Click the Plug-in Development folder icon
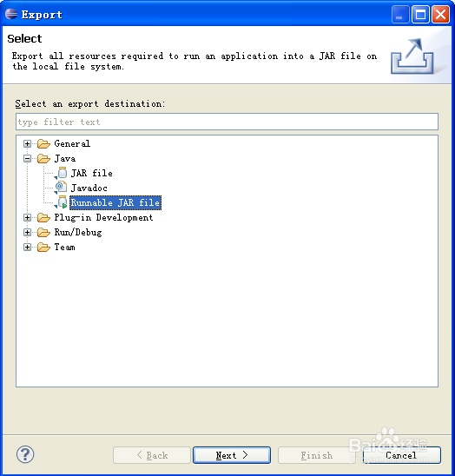Image resolution: width=455 pixels, height=476 pixels. [x=43, y=217]
